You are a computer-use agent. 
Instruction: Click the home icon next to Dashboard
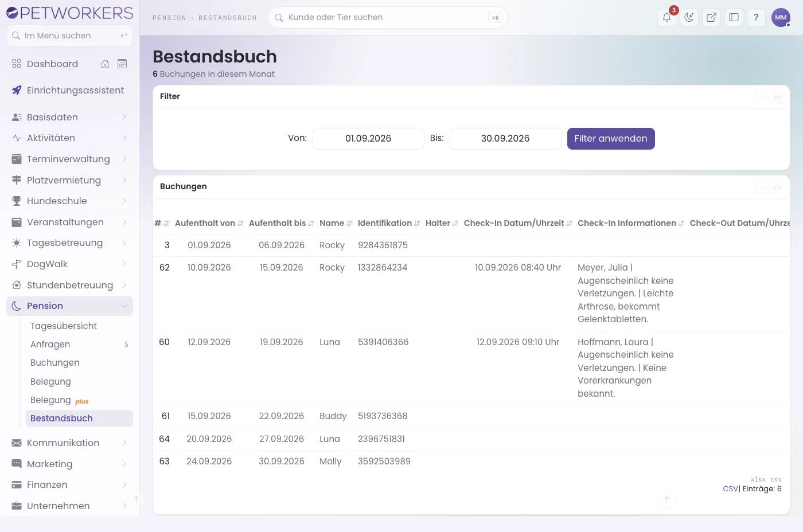click(105, 64)
